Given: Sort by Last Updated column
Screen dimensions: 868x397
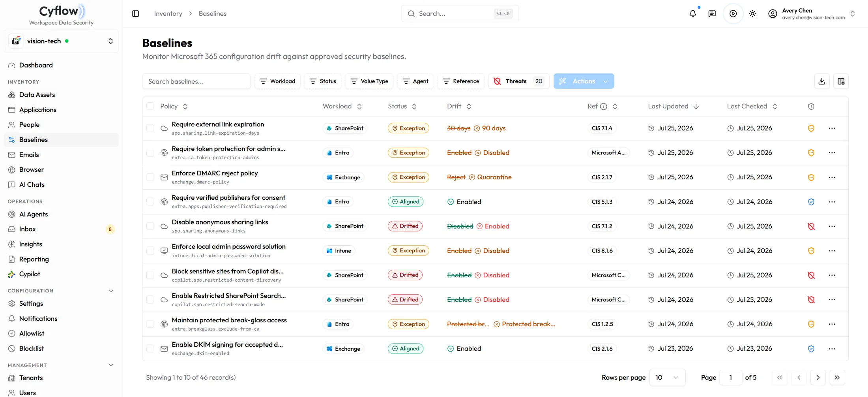Looking at the screenshot, I should click(673, 106).
